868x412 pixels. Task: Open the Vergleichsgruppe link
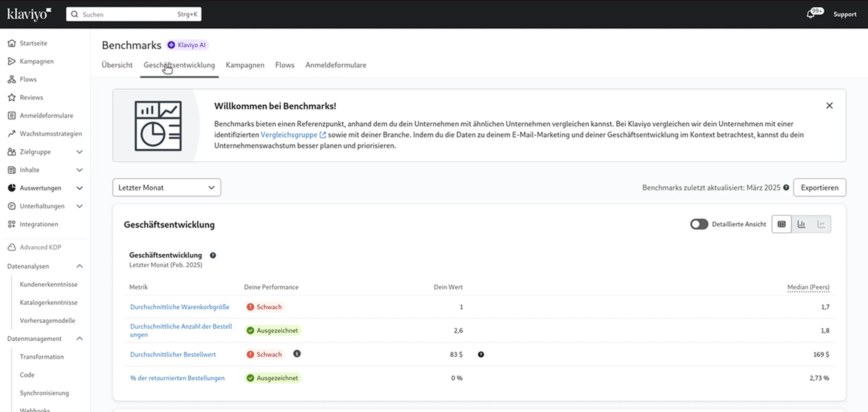click(x=289, y=135)
